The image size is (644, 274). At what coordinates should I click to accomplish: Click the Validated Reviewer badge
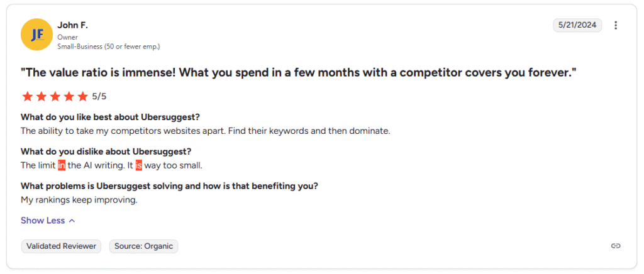[62, 246]
